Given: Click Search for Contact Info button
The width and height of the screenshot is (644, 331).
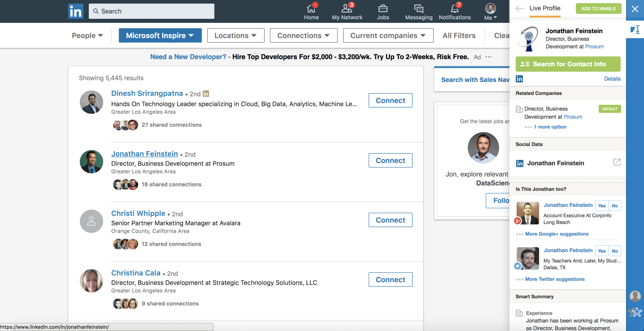Looking at the screenshot, I should pyautogui.click(x=568, y=64).
